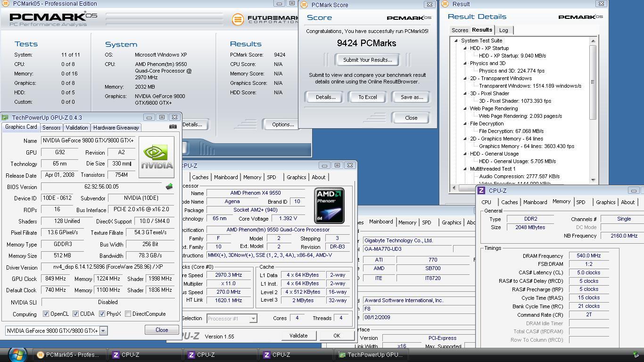This screenshot has height=362, width=644.
Task: Click the Result window title icon
Action: click(446, 4)
